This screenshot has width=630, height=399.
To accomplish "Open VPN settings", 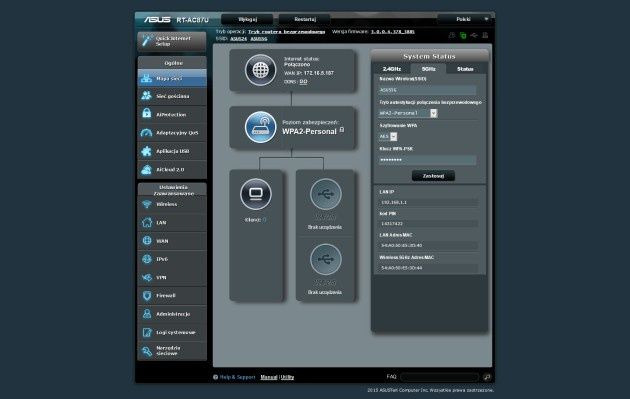I will click(172, 277).
